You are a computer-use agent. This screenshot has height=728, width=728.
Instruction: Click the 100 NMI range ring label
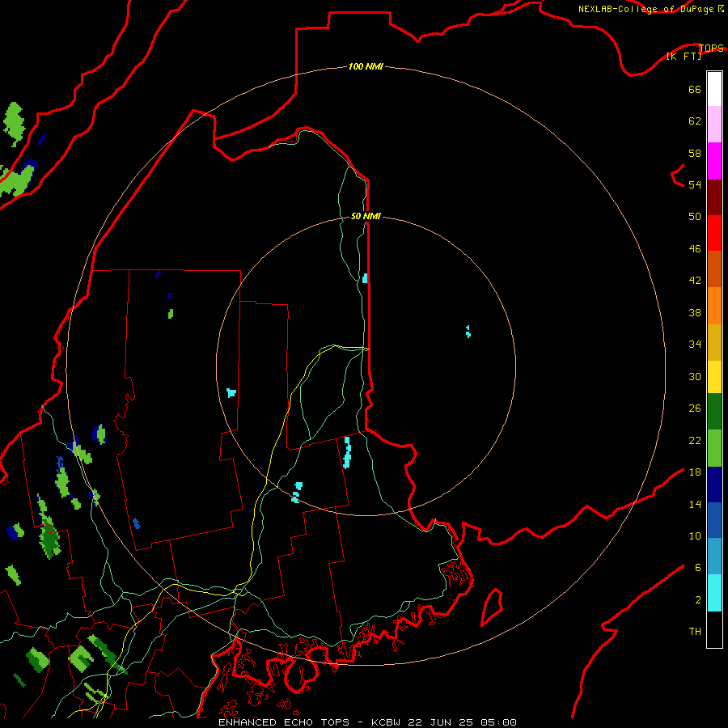click(366, 67)
